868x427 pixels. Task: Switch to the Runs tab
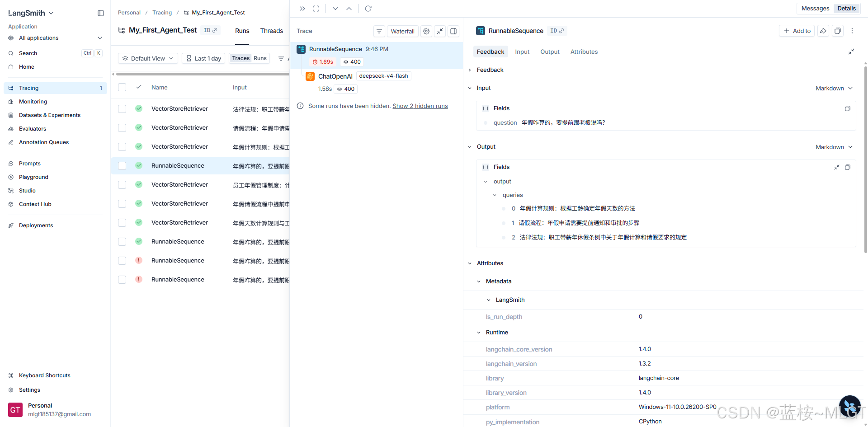[x=242, y=31]
